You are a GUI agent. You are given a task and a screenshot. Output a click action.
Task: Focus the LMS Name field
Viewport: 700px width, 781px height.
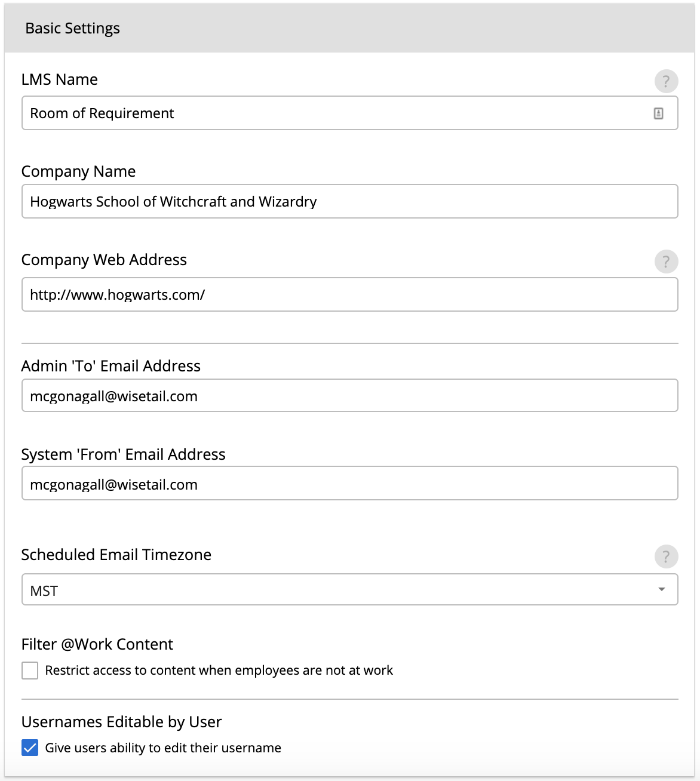pos(350,113)
